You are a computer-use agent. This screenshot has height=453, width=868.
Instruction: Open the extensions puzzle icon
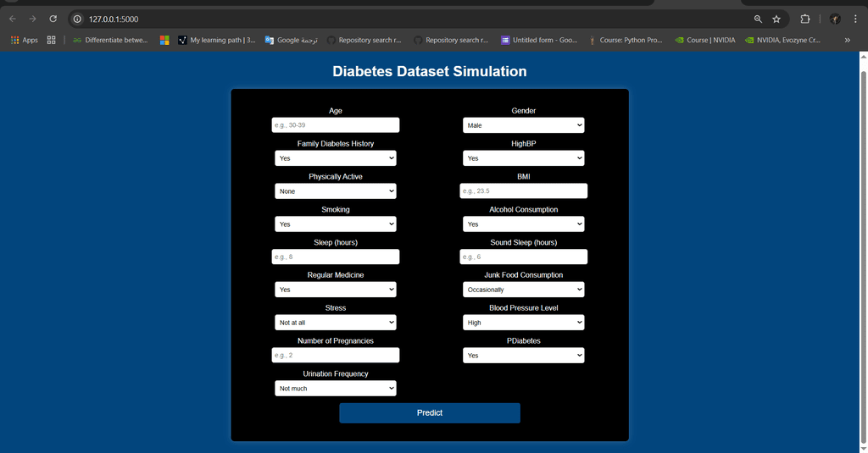click(805, 19)
